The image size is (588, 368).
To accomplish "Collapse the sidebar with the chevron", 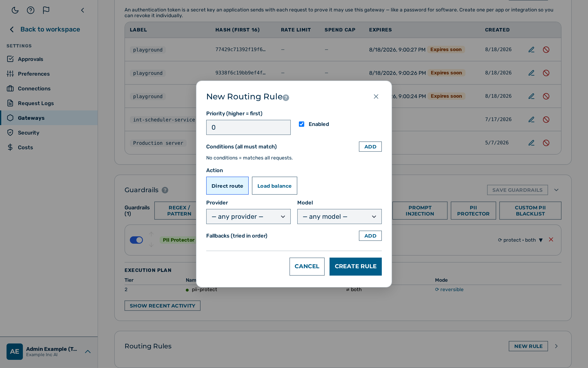I will 83,10.
